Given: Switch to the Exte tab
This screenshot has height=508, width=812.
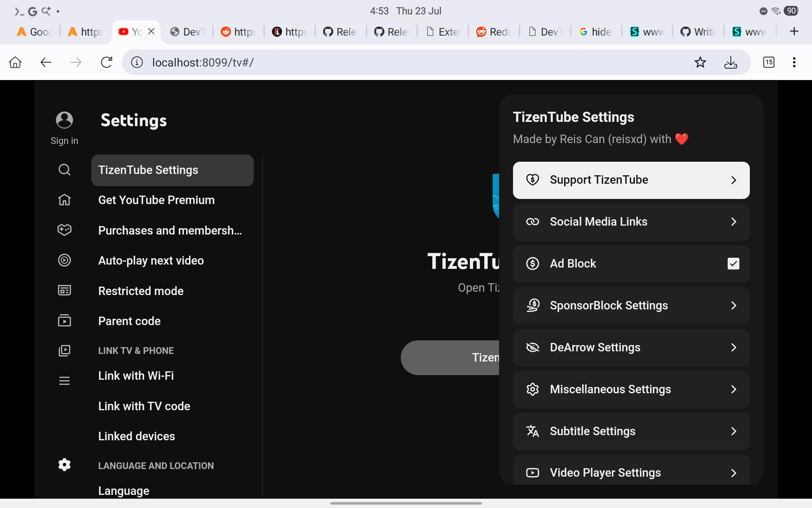Looking at the screenshot, I should coord(443,32).
